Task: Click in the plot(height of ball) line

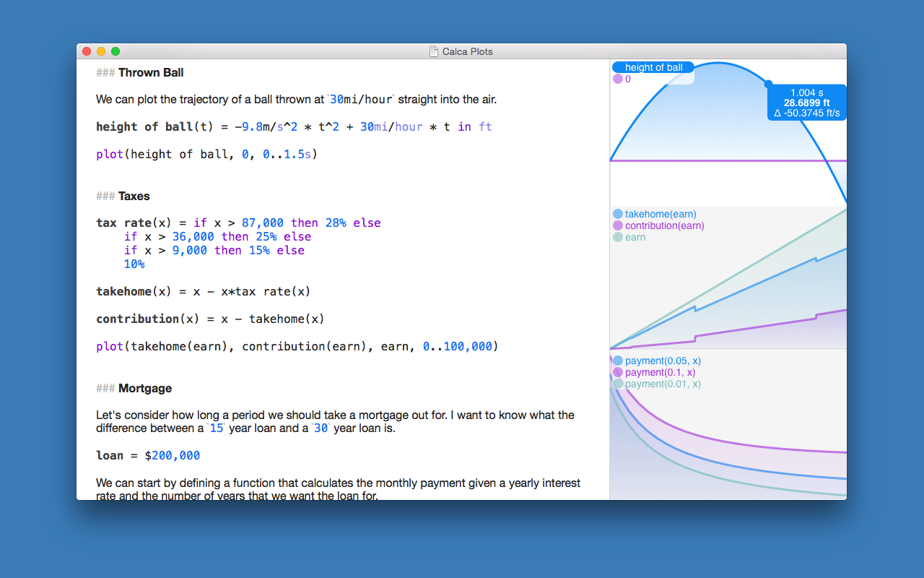Action: tap(206, 154)
